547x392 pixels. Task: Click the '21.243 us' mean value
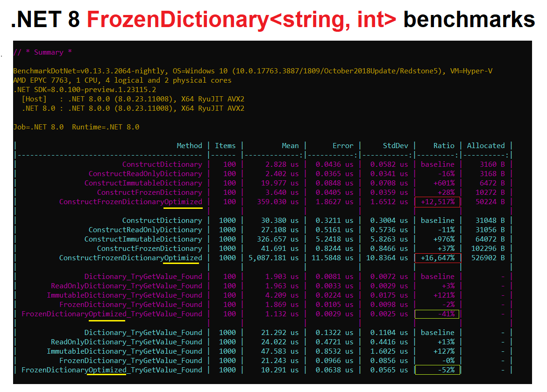(280, 361)
